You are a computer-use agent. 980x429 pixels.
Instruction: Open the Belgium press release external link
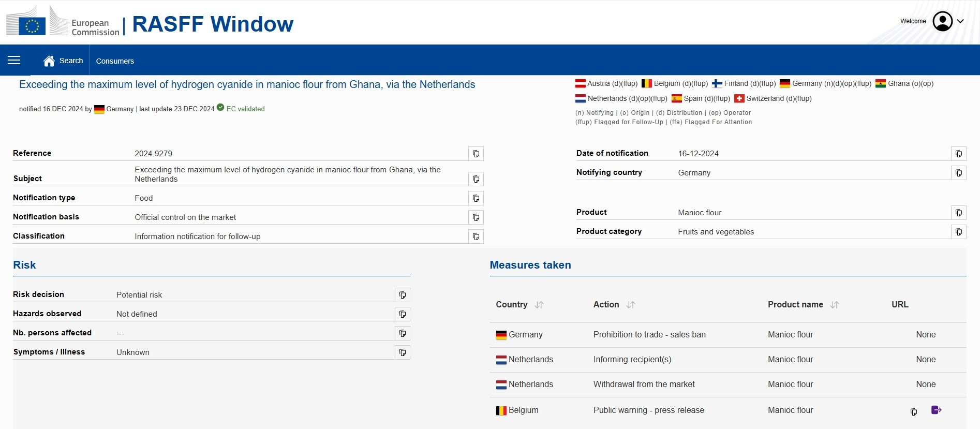pos(936,410)
